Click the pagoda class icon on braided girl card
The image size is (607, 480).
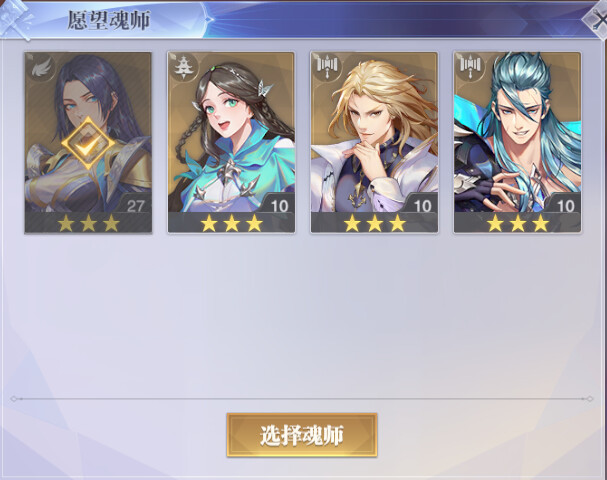coord(182,67)
